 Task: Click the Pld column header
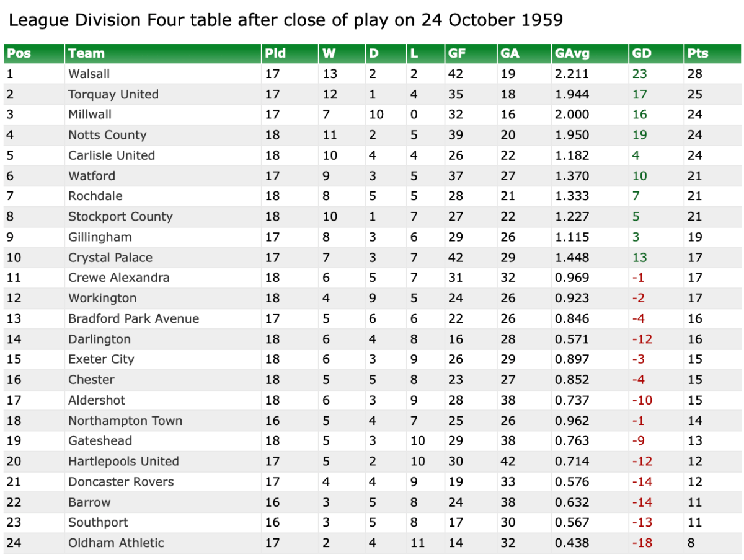tap(275, 53)
